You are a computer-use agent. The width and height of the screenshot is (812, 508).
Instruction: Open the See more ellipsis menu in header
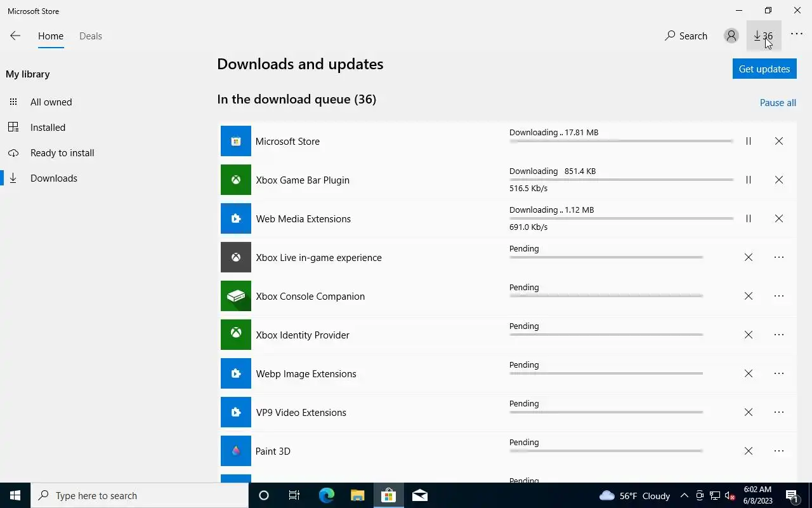tap(797, 35)
